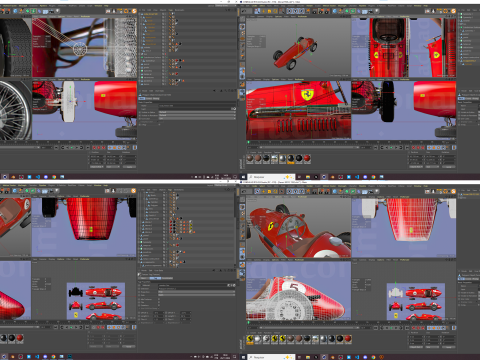Click Chrome icon in top-right window's taskbar

(373, 177)
